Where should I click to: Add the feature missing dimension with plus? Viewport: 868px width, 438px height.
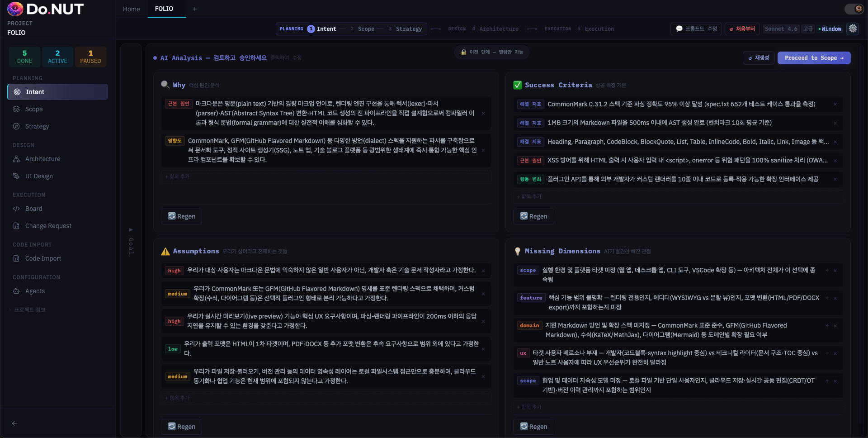coord(827,298)
